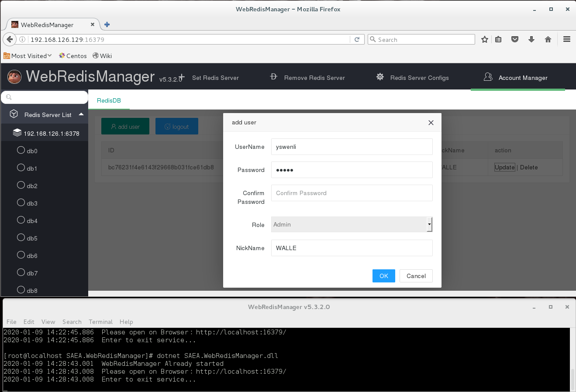Open the Wiki bookmark
Image resolution: width=576 pixels, height=392 pixels.
click(102, 56)
